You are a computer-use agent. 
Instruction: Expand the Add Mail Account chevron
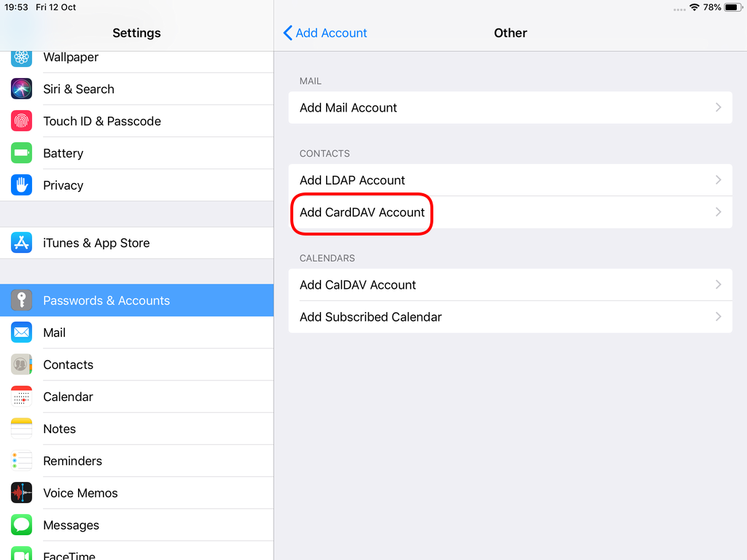tap(719, 107)
